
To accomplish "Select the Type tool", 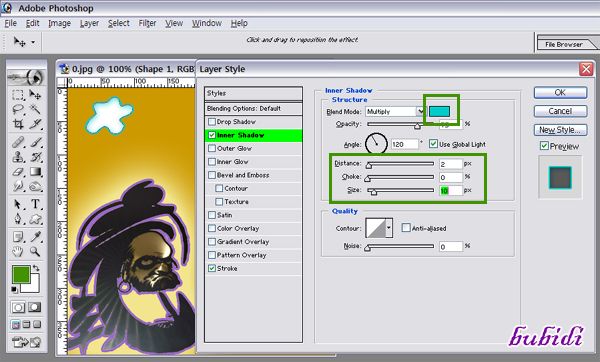I will tap(35, 204).
